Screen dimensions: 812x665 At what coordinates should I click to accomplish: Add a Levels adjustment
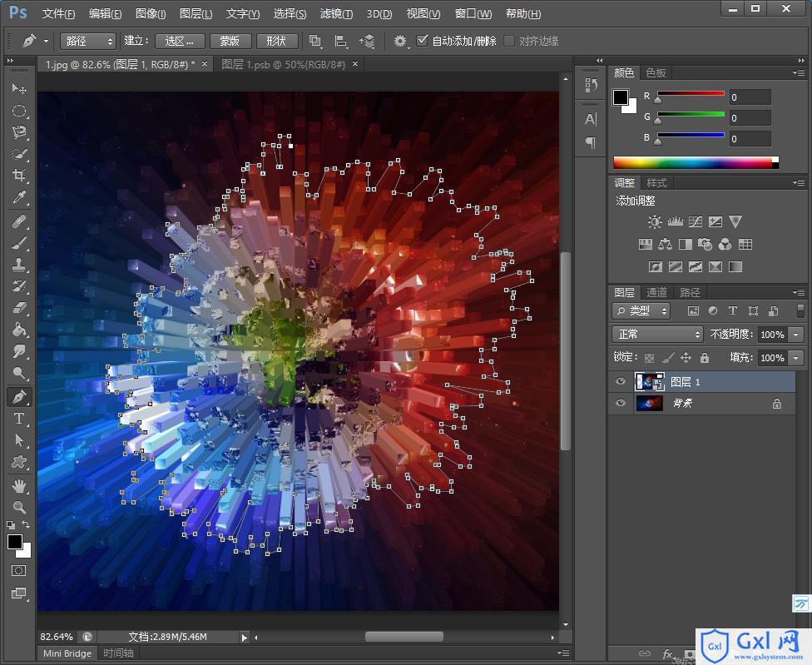[x=675, y=221]
